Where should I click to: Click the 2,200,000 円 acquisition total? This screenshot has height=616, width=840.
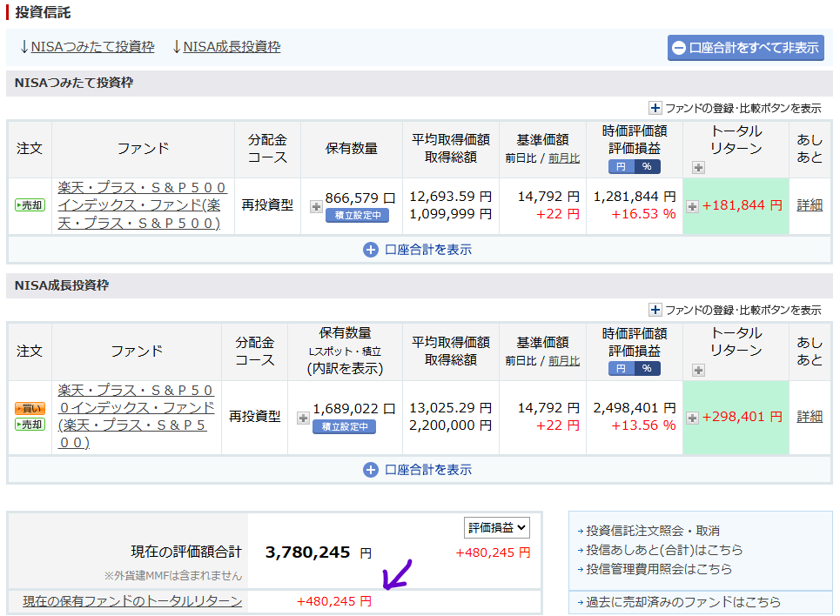tap(451, 425)
